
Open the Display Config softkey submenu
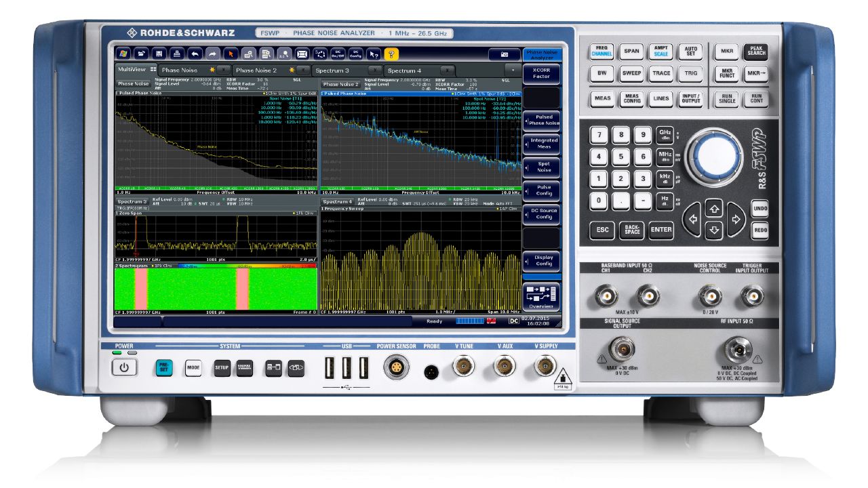542,260
